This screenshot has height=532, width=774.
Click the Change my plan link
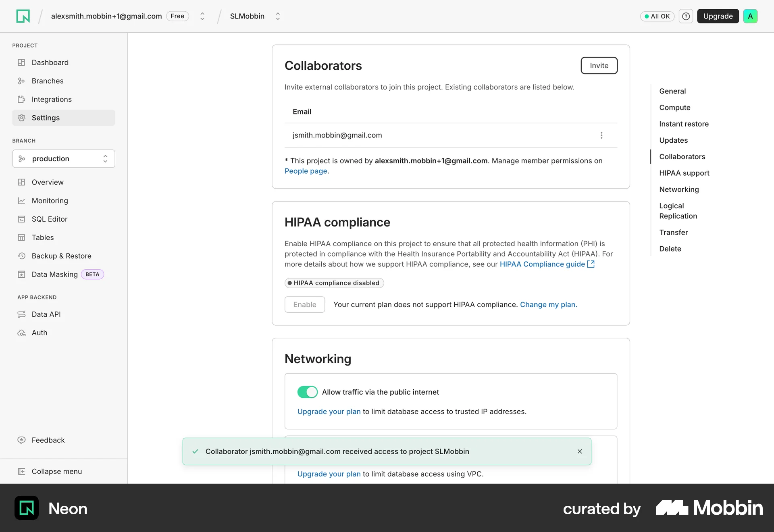(548, 304)
